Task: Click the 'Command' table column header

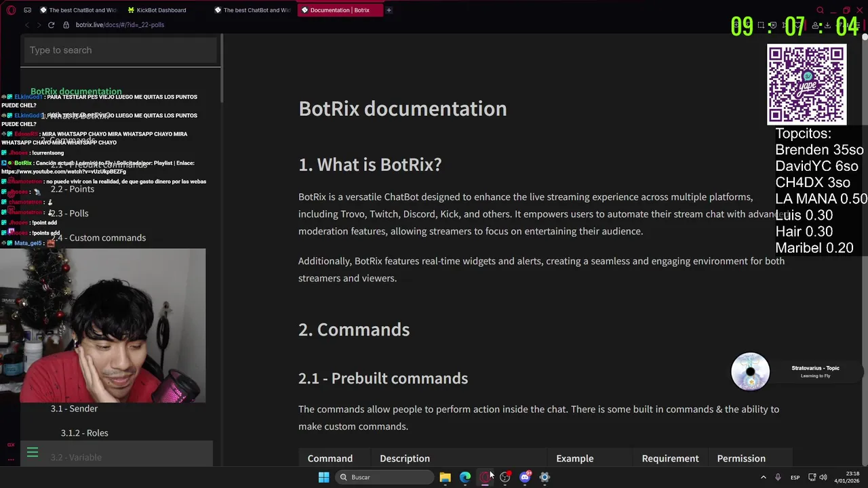Action: coord(330,459)
